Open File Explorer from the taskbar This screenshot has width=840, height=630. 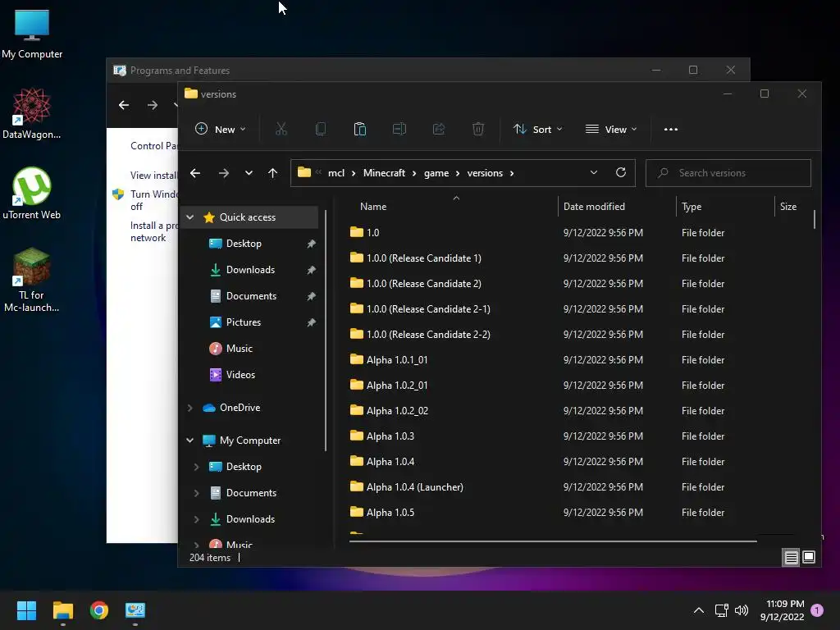(x=62, y=610)
